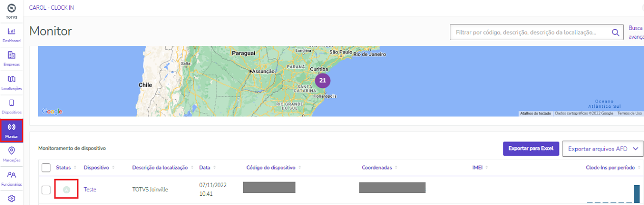This screenshot has width=644, height=205.
Task: Sort by Dispositivo column arrows
Action: click(113, 168)
